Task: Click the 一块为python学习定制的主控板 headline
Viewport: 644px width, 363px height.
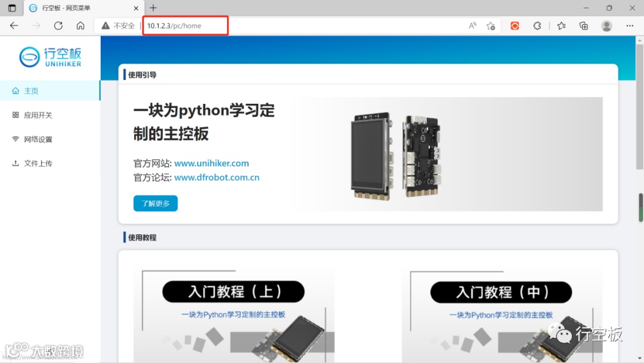Action: tap(204, 122)
